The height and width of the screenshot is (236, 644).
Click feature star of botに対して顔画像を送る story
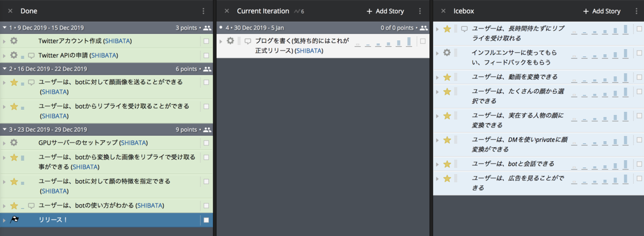(x=14, y=82)
